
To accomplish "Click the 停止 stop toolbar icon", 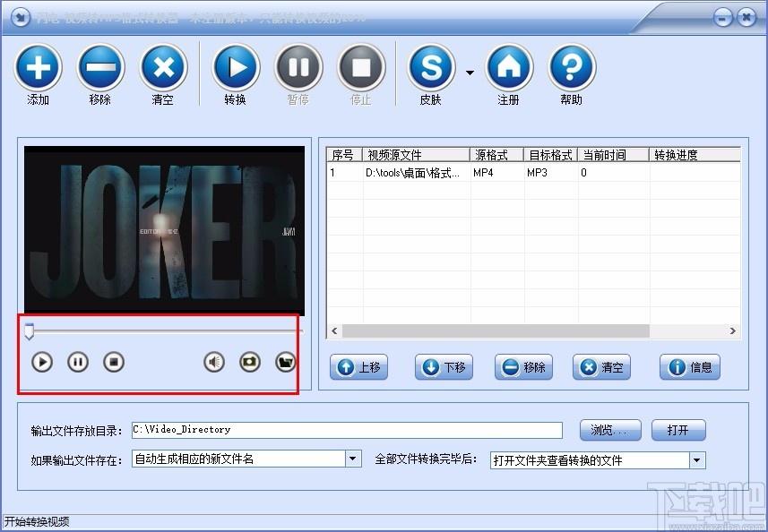I will (x=361, y=67).
